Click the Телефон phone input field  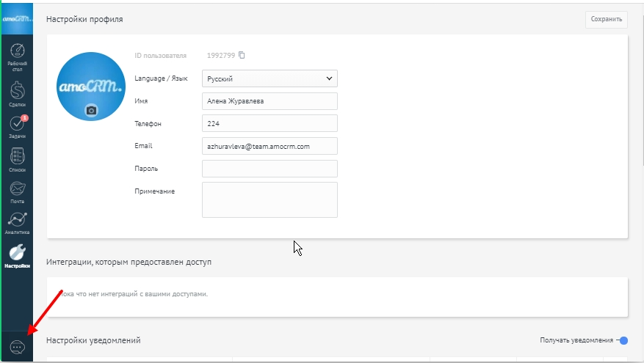click(x=269, y=124)
